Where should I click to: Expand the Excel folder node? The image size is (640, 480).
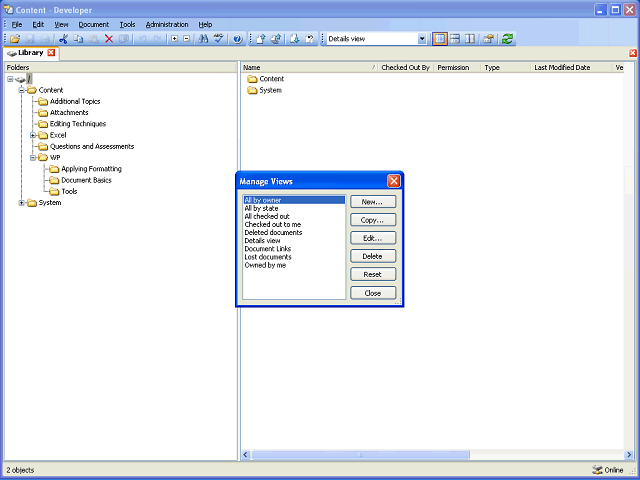coord(33,135)
